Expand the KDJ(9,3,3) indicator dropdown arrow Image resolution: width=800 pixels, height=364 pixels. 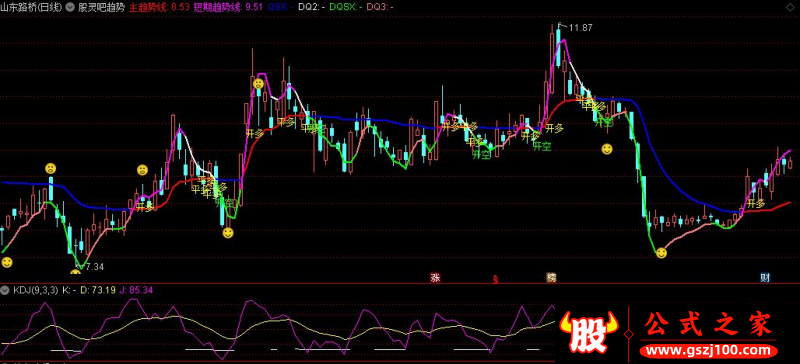6,290
